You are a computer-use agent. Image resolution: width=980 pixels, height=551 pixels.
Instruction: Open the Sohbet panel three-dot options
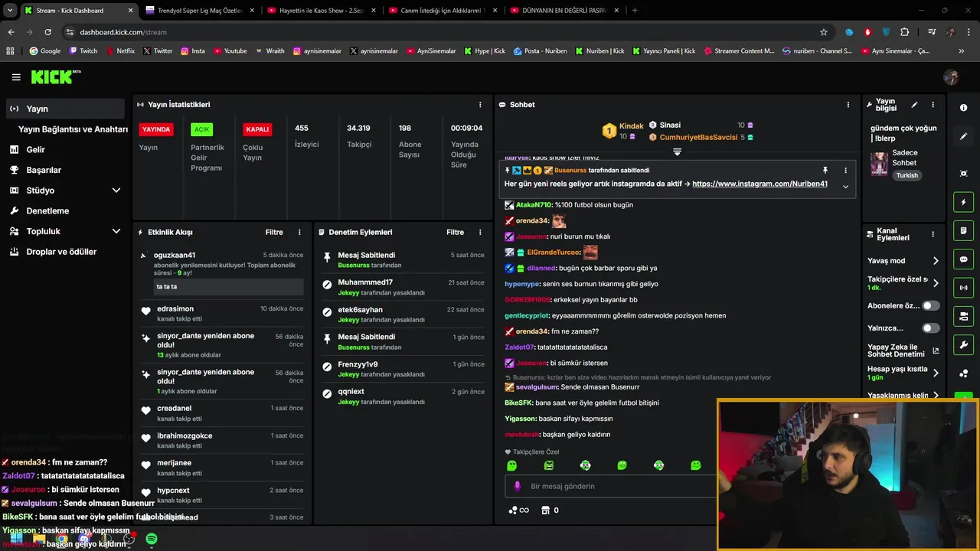pos(848,105)
